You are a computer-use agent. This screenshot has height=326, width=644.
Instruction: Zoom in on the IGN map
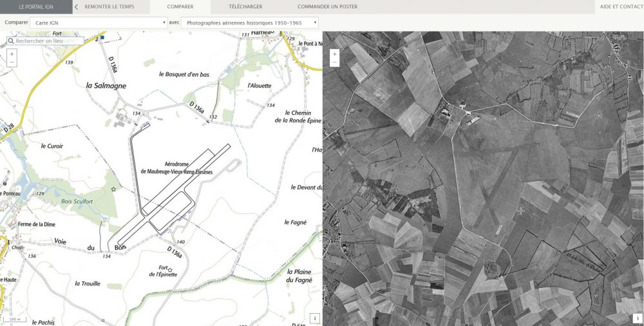click(x=12, y=54)
